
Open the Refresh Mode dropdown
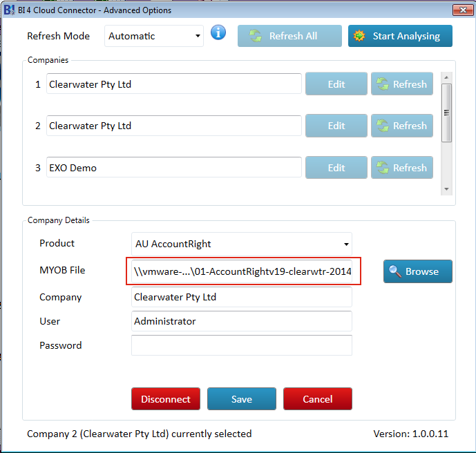(154, 36)
